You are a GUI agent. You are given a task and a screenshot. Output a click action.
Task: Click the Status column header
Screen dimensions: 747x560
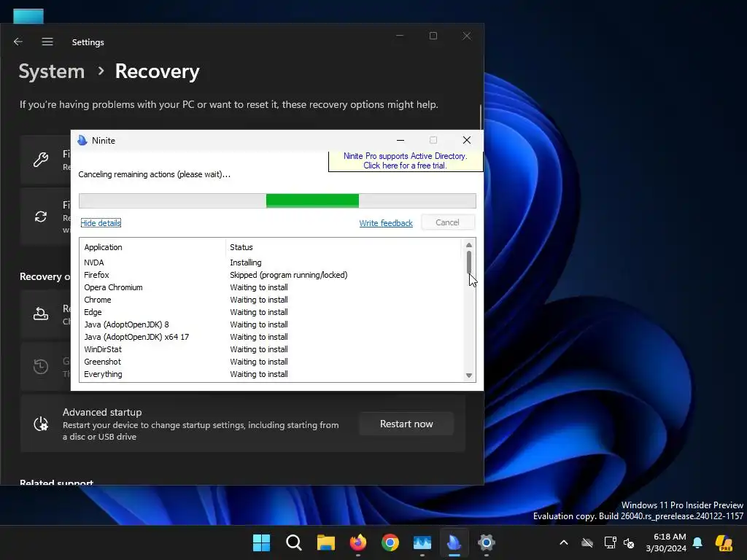click(x=241, y=247)
